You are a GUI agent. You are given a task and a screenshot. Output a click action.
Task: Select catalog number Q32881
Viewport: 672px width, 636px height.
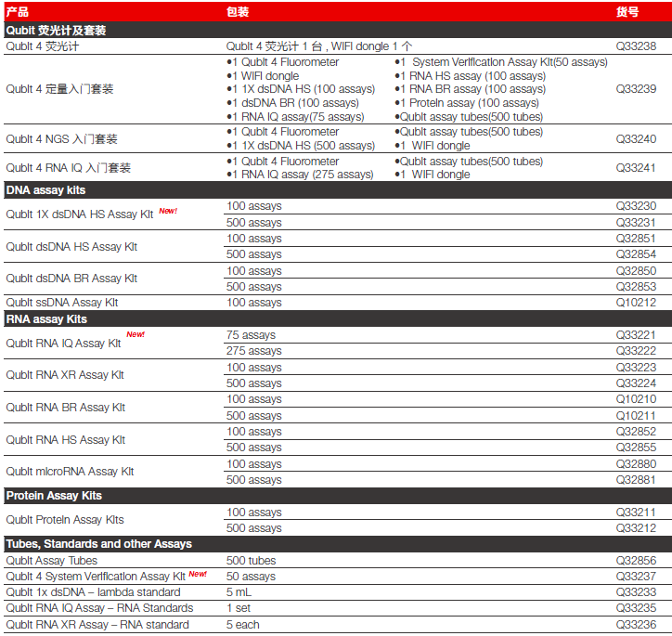point(636,480)
